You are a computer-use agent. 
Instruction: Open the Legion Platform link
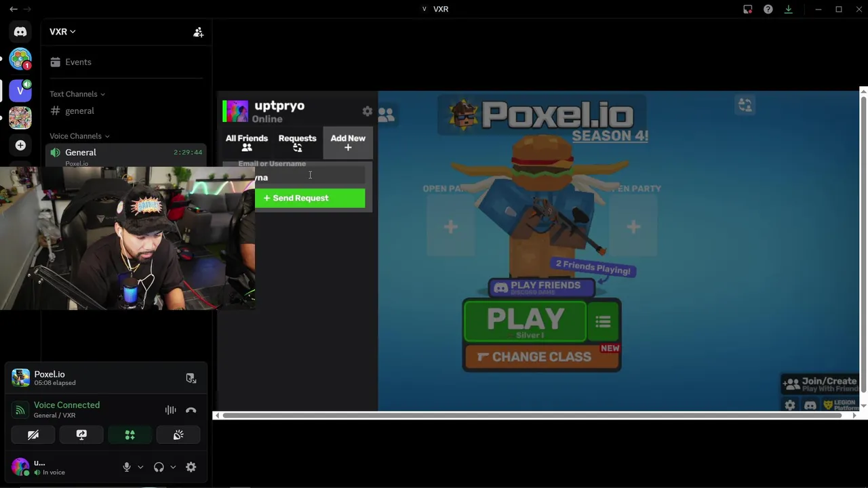(840, 405)
